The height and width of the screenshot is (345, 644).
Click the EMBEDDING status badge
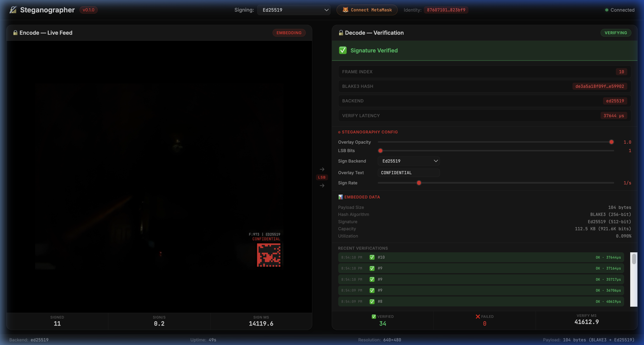tap(289, 33)
